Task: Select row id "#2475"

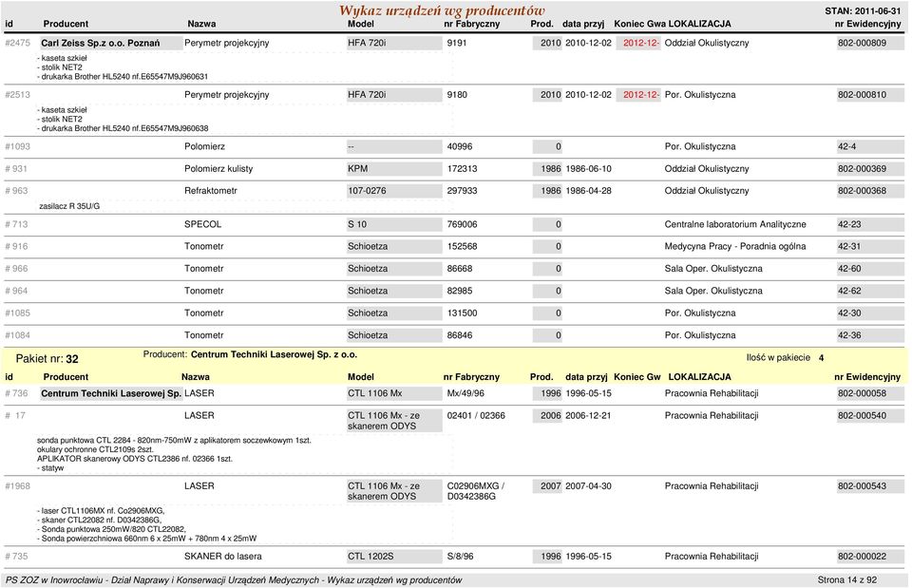Action: (17, 43)
